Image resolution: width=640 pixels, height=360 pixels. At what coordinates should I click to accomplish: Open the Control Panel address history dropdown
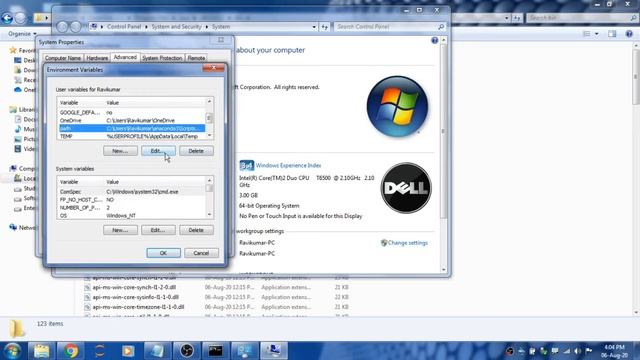coord(314,27)
